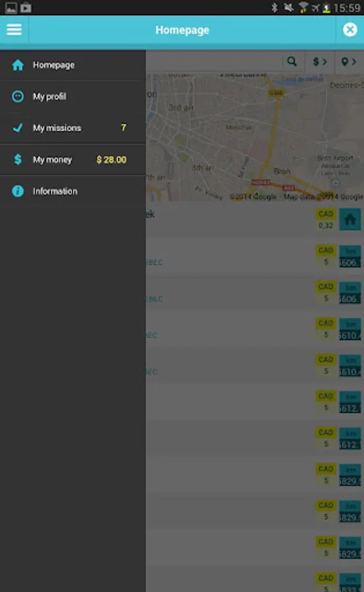Screen dimensions: 364x592
Task: Tap the Homepage title bar text
Action: [182, 30]
